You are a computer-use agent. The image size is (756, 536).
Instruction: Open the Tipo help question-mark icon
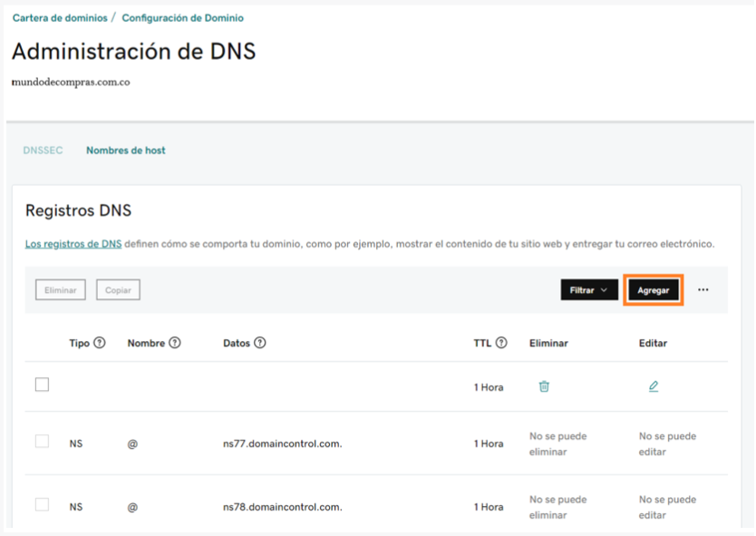coord(100,343)
